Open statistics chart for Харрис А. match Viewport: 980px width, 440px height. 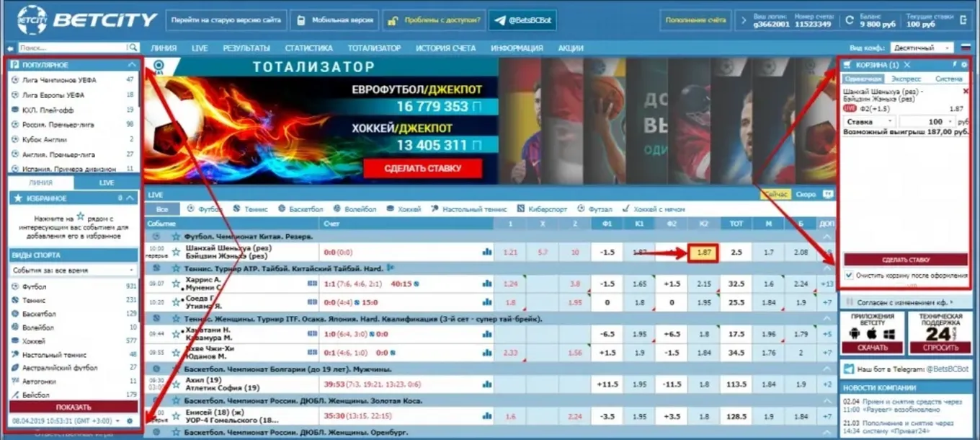(x=487, y=283)
